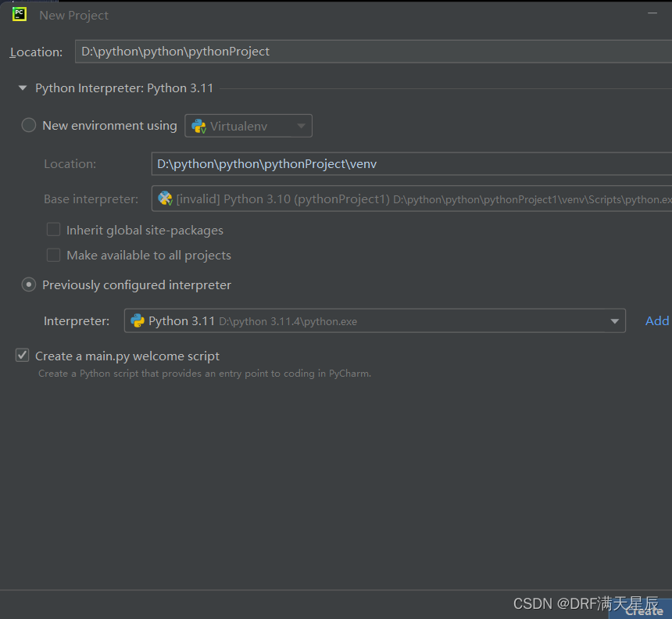This screenshot has height=619, width=672.
Task: Click the D:\python 3.11.4\python.exe path text
Action: pyautogui.click(x=288, y=321)
